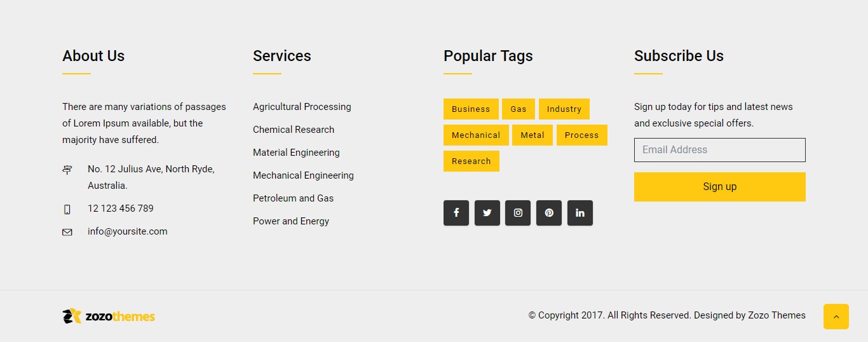Viewport: 868px width, 342px height.
Task: Click the Email Address input field
Action: pos(719,150)
